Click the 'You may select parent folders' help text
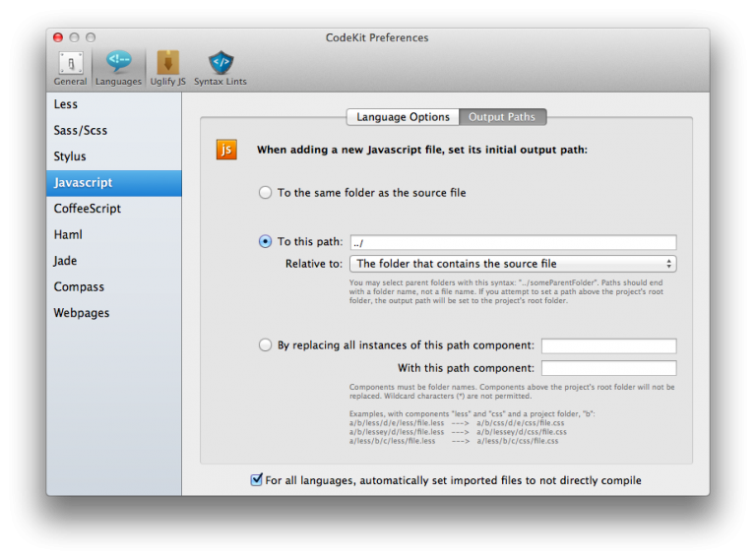 [506, 291]
